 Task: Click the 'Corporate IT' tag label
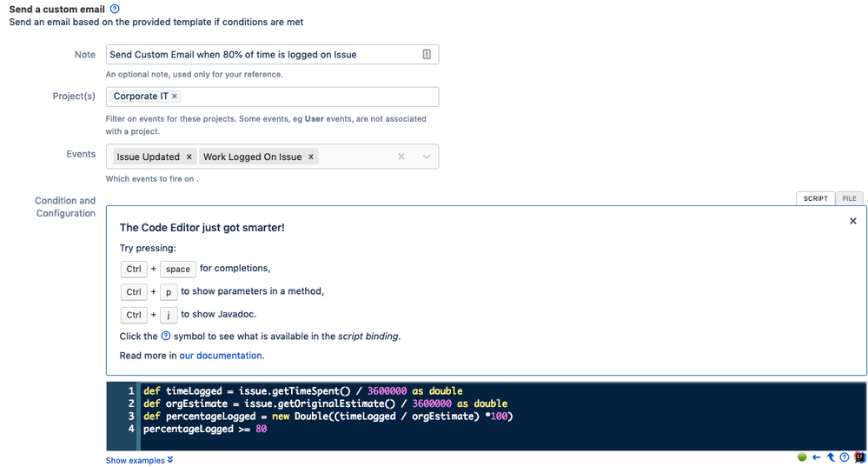tap(141, 96)
